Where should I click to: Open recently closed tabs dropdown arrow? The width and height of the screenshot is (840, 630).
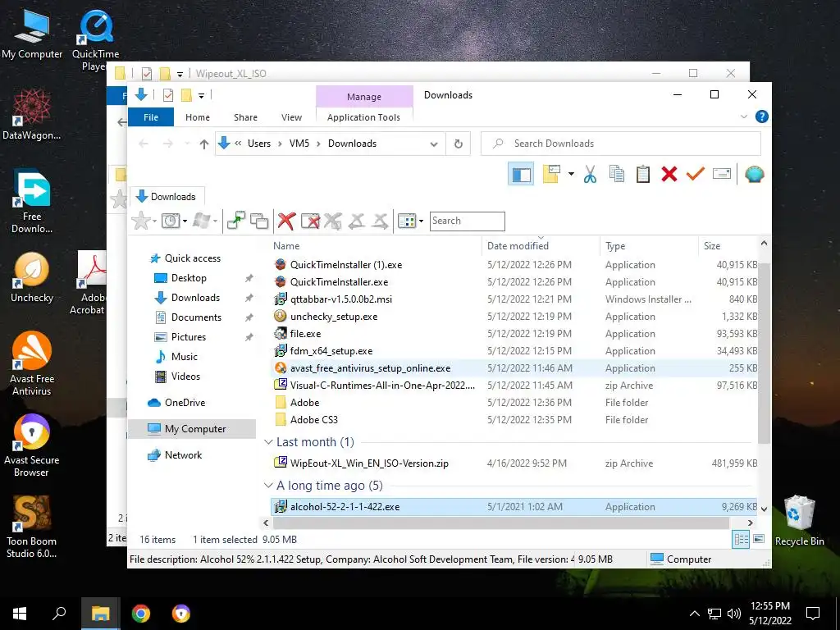click(185, 221)
